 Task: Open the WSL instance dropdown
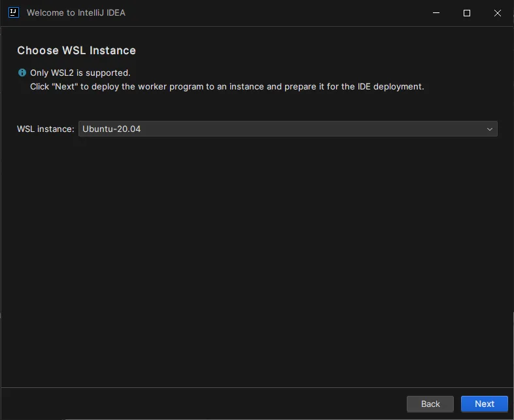click(x=288, y=129)
